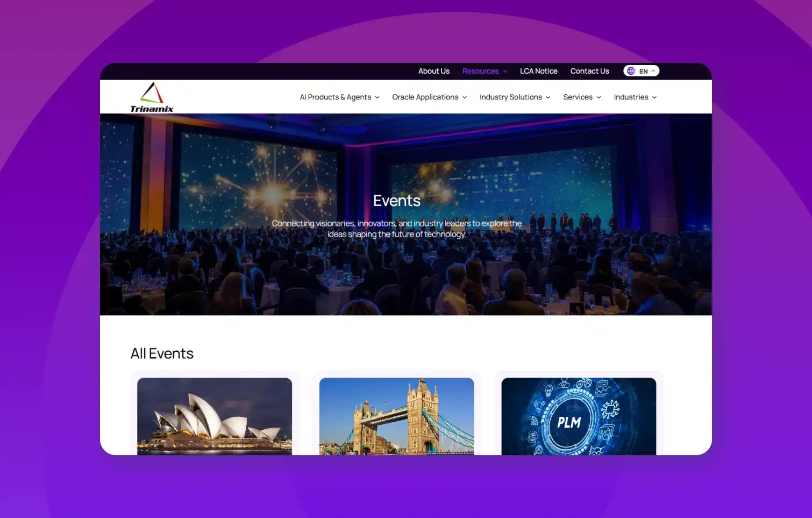This screenshot has height=518, width=812.
Task: Open the Sydney Opera House event card
Action: point(215,416)
